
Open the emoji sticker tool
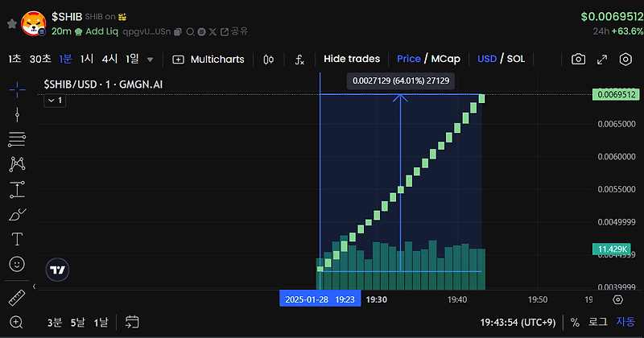pyautogui.click(x=17, y=264)
